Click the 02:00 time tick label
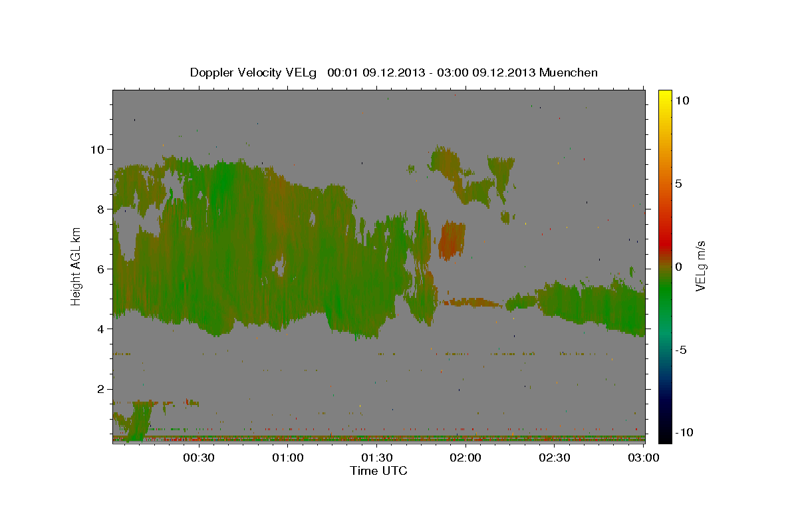The image size is (798, 532). click(x=465, y=458)
